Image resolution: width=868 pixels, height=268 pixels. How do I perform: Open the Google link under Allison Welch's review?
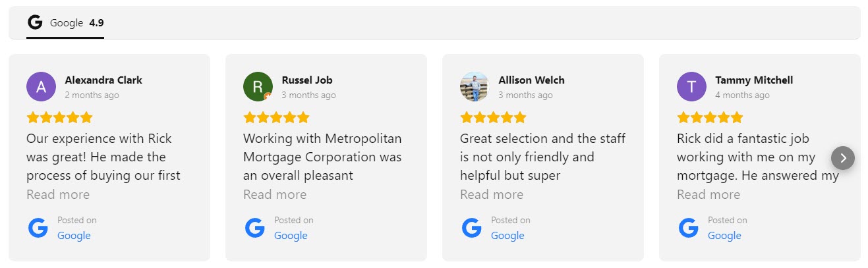[507, 236]
